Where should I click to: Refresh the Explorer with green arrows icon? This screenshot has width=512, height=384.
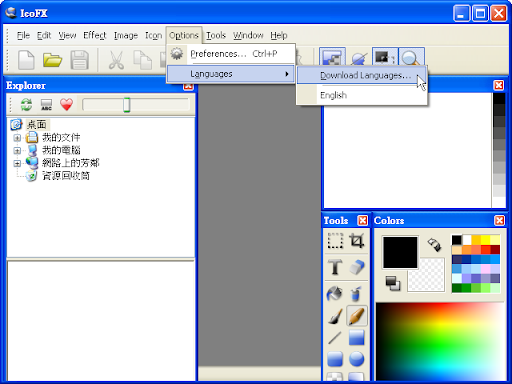pos(26,105)
